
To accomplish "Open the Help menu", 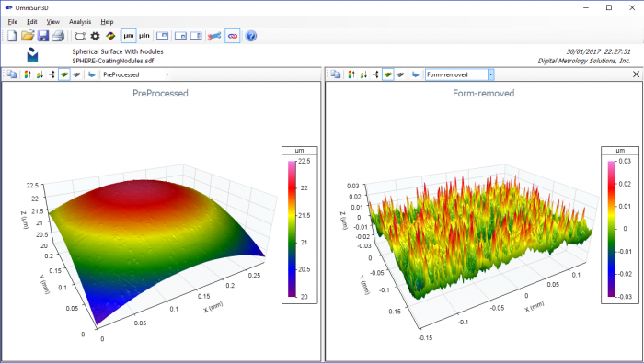I will coord(108,22).
